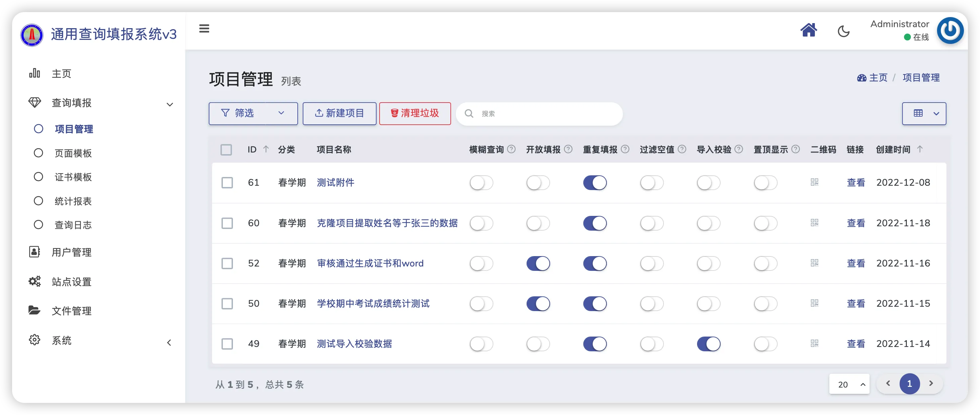This screenshot has width=980, height=415.
Task: Open the page size 20 dropdown
Action: [x=849, y=384]
